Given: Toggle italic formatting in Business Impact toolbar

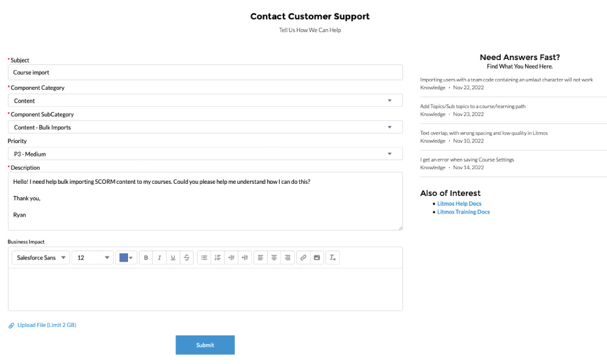Looking at the screenshot, I should click(160, 258).
